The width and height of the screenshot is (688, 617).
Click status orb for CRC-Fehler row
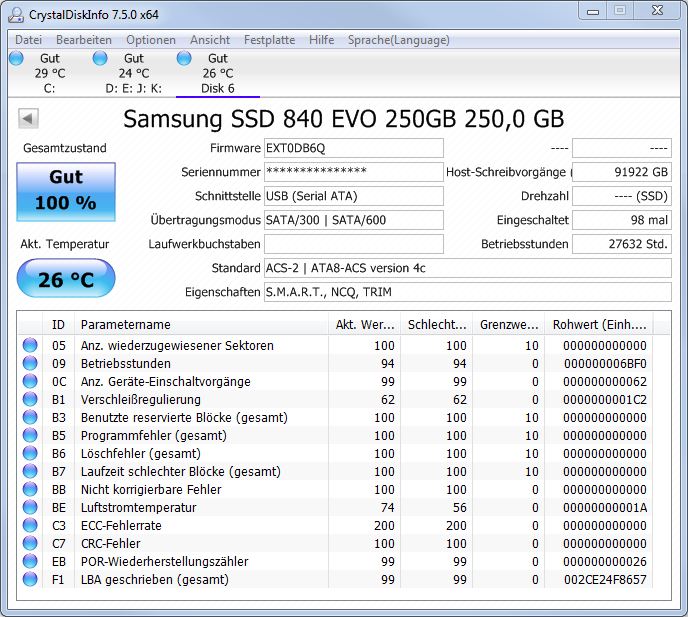coord(30,543)
